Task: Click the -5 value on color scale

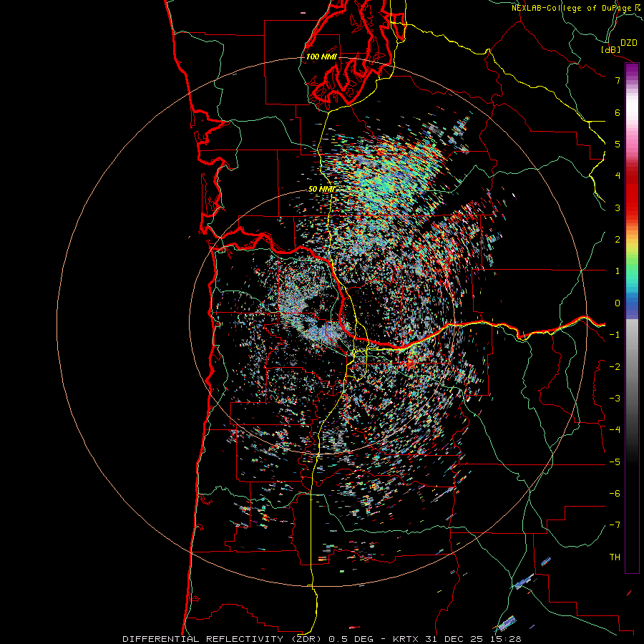Action: point(615,462)
